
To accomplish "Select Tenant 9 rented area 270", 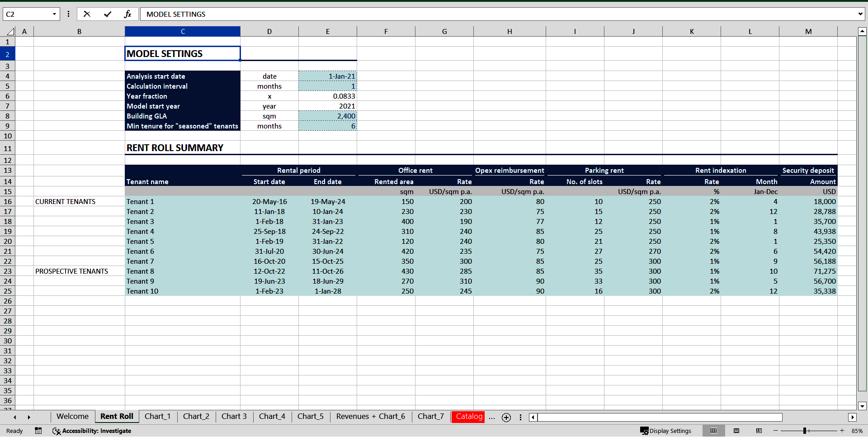I will [x=386, y=281].
